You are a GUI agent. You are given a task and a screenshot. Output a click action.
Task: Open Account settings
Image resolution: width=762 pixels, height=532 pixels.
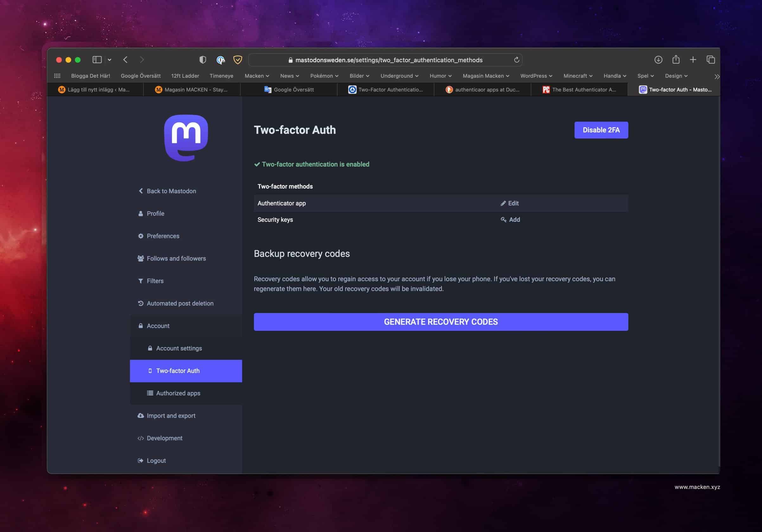click(186, 348)
